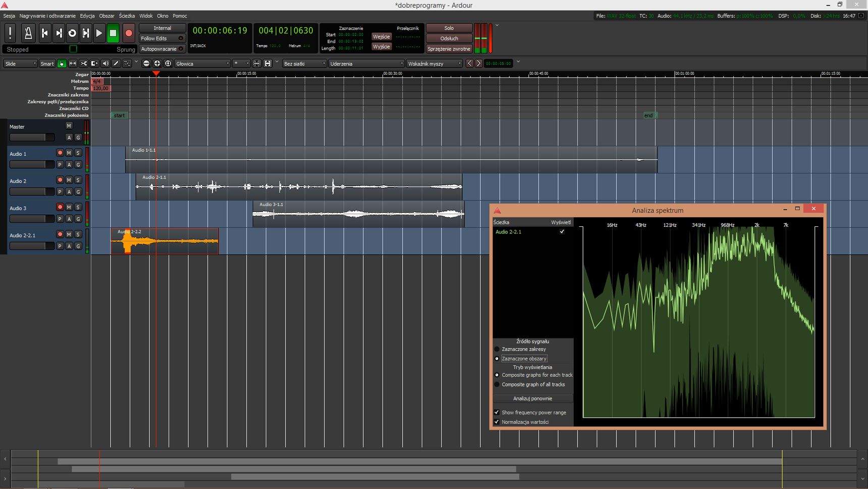Image resolution: width=868 pixels, height=489 pixels.
Task: Toggle the metronome click icon
Action: (x=28, y=33)
